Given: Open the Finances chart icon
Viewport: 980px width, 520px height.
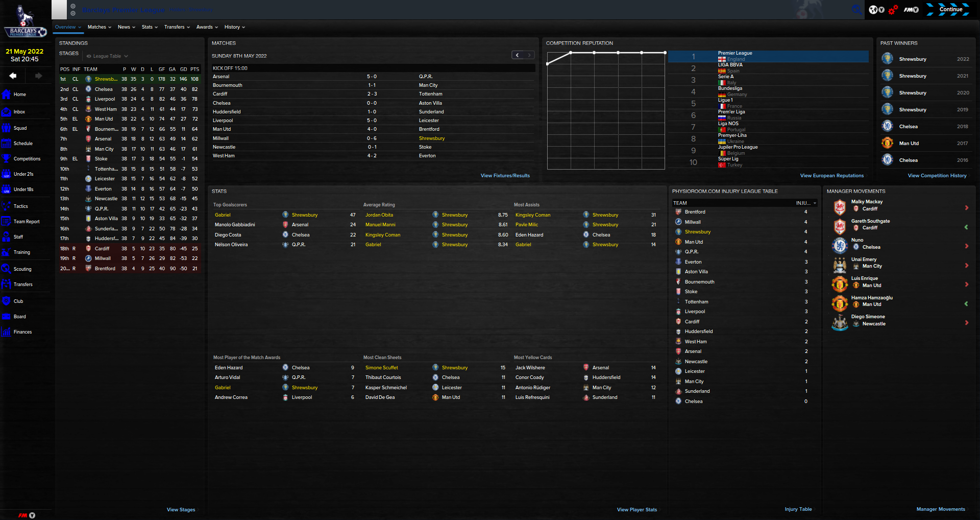Looking at the screenshot, I should (x=6, y=332).
